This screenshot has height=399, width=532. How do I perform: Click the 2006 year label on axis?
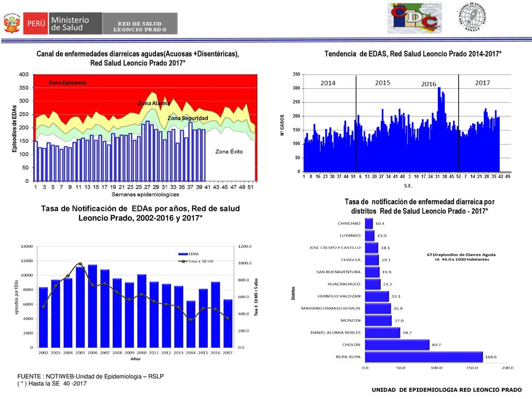point(92,353)
